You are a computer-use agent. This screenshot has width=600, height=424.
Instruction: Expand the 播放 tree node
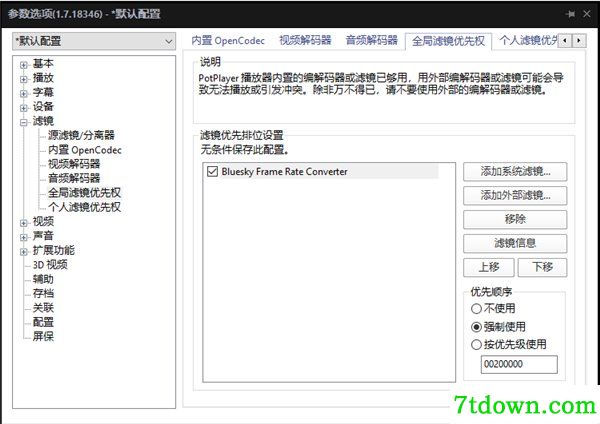[x=24, y=79]
